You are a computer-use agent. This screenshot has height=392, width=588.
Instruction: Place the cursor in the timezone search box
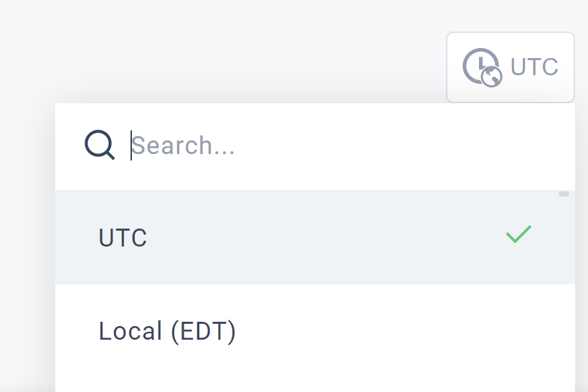pos(315,145)
